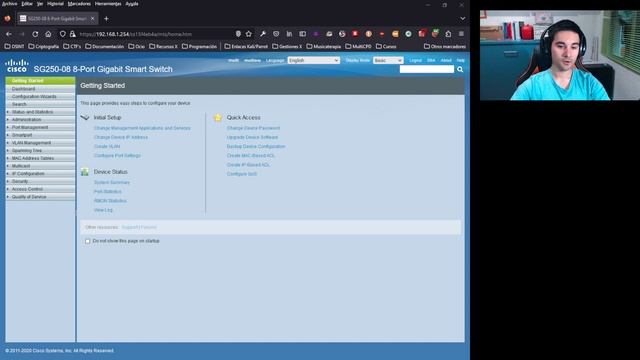The height and width of the screenshot is (360, 640).
Task: Click the green circular extension icon
Action: pos(408,34)
